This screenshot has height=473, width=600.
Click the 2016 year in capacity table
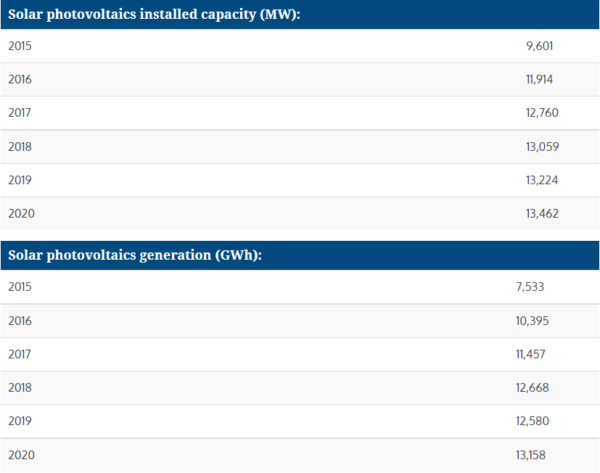click(x=20, y=80)
